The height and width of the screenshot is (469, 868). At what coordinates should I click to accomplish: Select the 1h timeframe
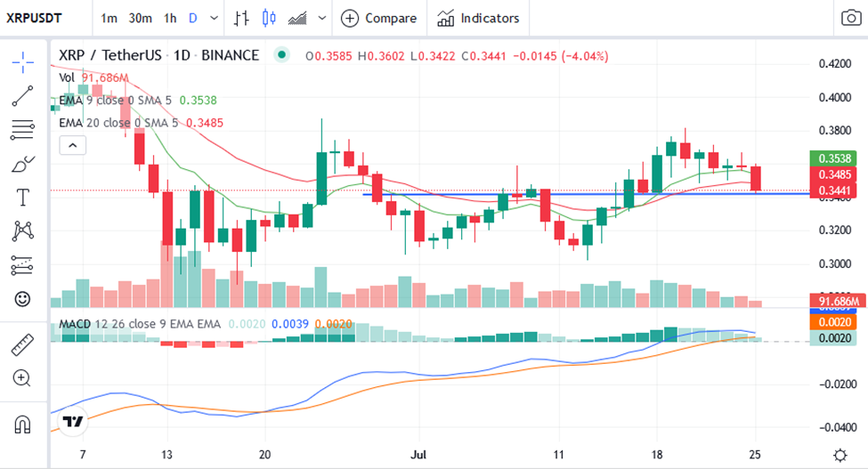pos(170,19)
